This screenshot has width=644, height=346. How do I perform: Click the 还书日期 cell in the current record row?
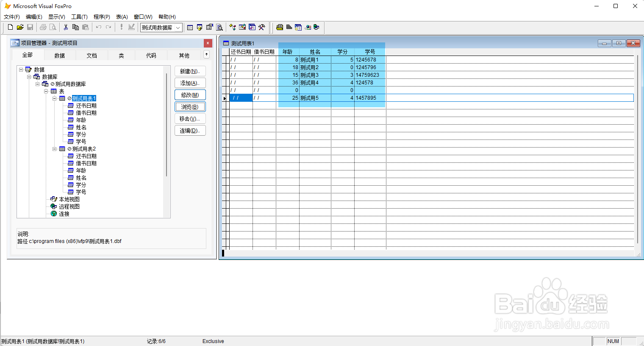pyautogui.click(x=241, y=98)
